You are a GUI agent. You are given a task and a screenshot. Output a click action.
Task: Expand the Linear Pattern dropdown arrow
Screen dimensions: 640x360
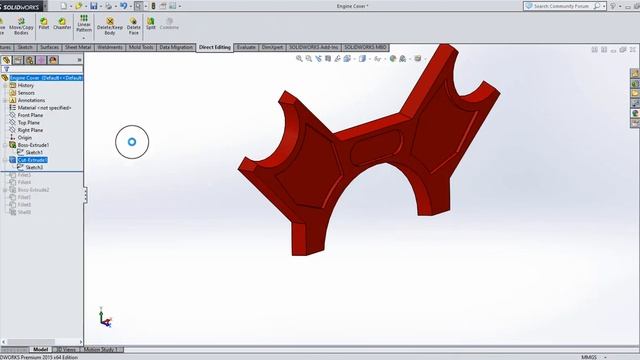point(84,38)
